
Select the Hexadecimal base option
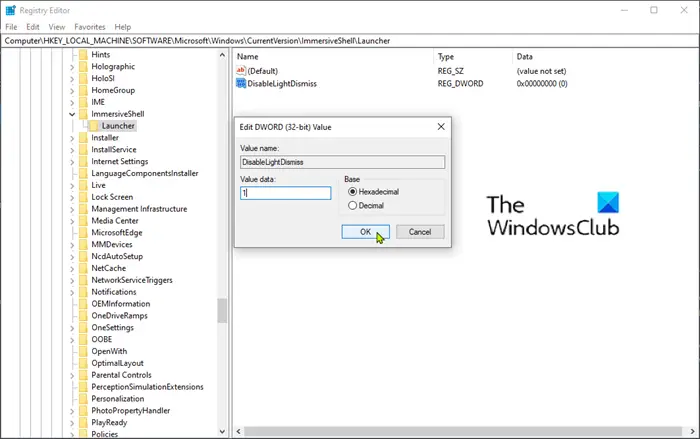[352, 192]
